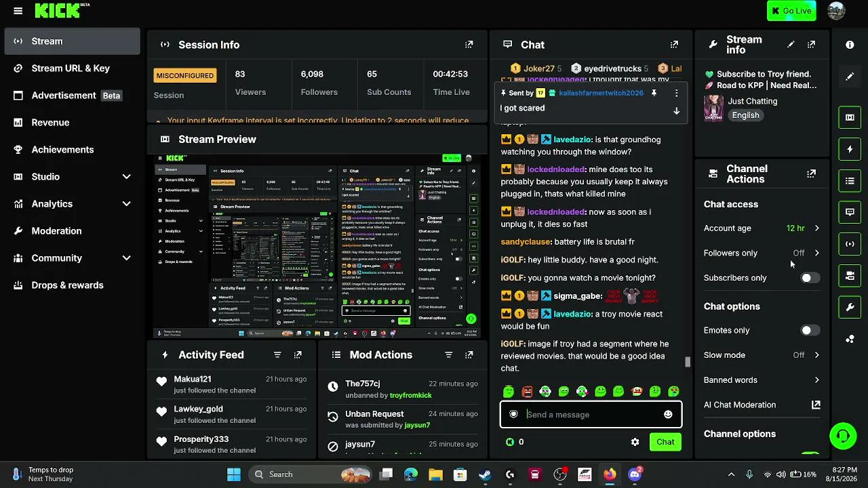This screenshot has width=868, height=488.
Task: Unpin the pinned chat message
Action: pyautogui.click(x=654, y=93)
